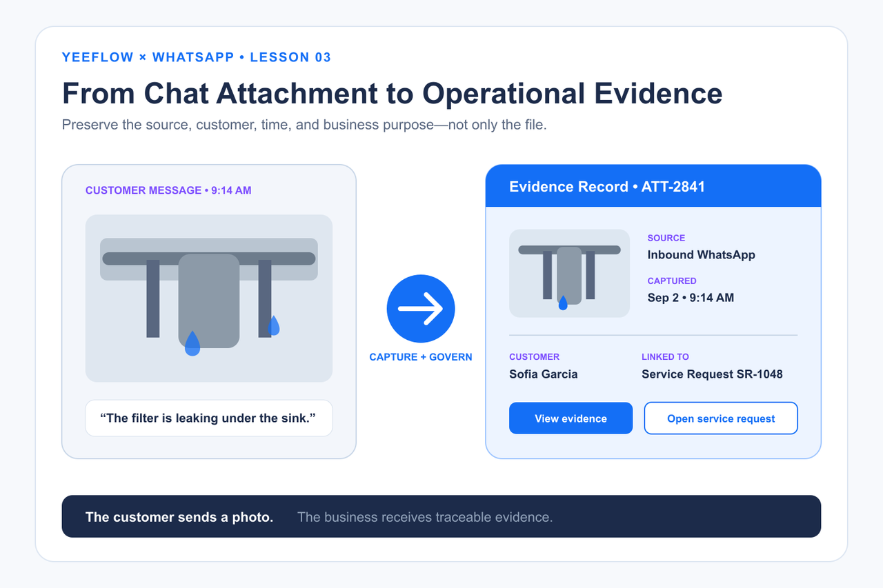Click the SOURCE field label

click(666, 238)
